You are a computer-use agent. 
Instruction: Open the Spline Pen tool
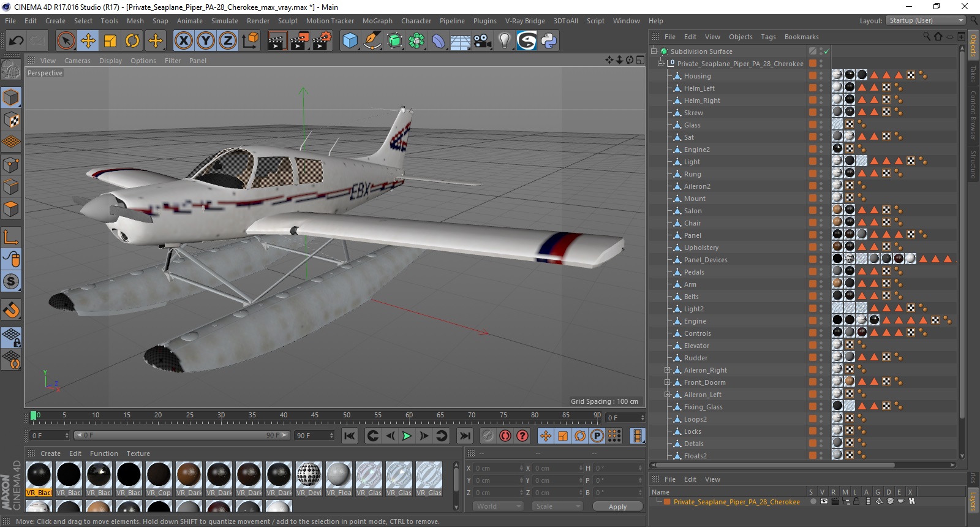(372, 41)
